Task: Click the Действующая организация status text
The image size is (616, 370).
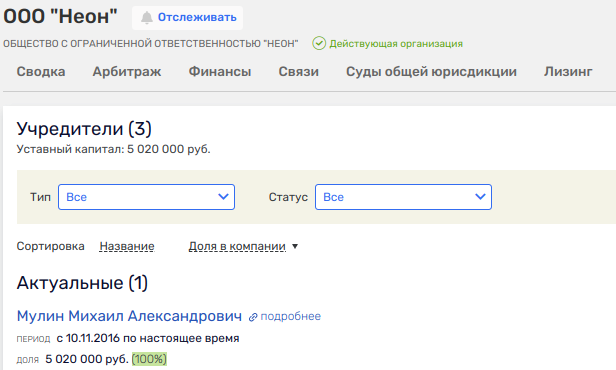Action: point(396,44)
